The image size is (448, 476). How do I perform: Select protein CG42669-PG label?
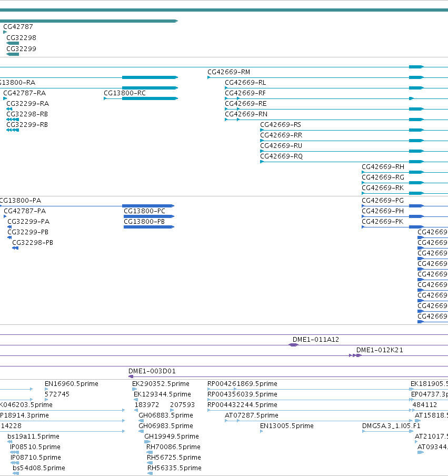383,201
